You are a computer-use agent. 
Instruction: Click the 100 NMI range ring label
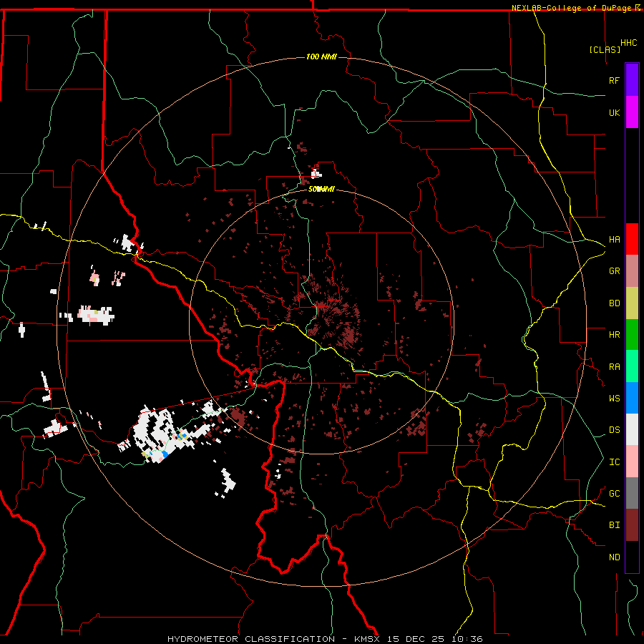click(x=321, y=57)
